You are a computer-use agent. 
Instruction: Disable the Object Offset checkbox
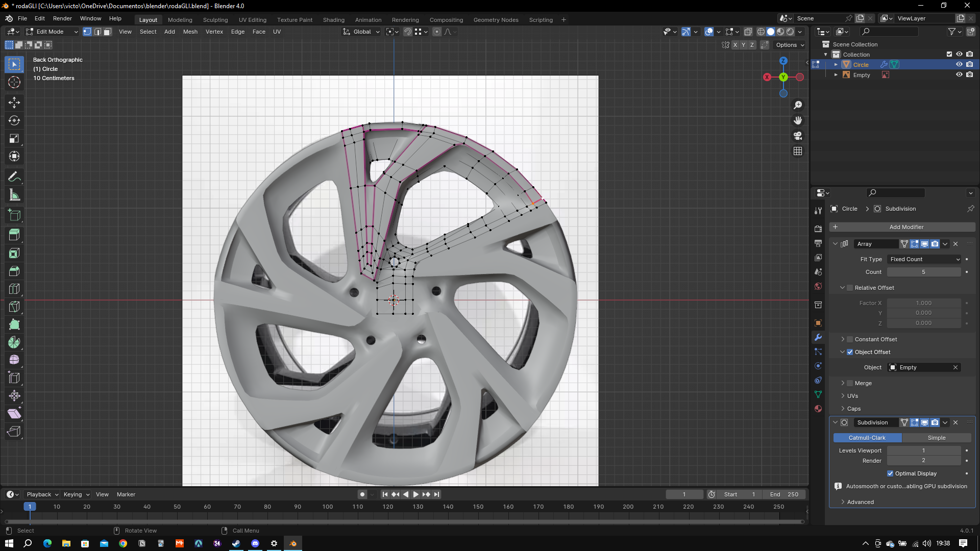[x=850, y=352]
